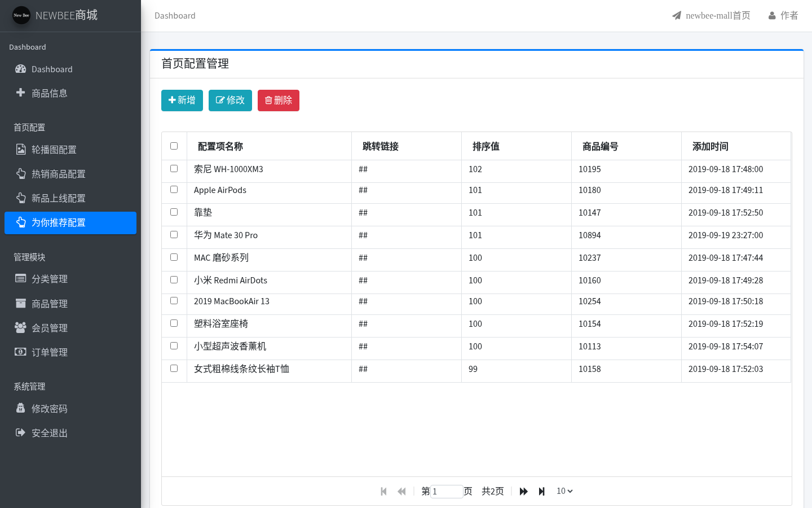Open the 商品管理 menu item
812x508 pixels.
pyautogui.click(x=70, y=304)
